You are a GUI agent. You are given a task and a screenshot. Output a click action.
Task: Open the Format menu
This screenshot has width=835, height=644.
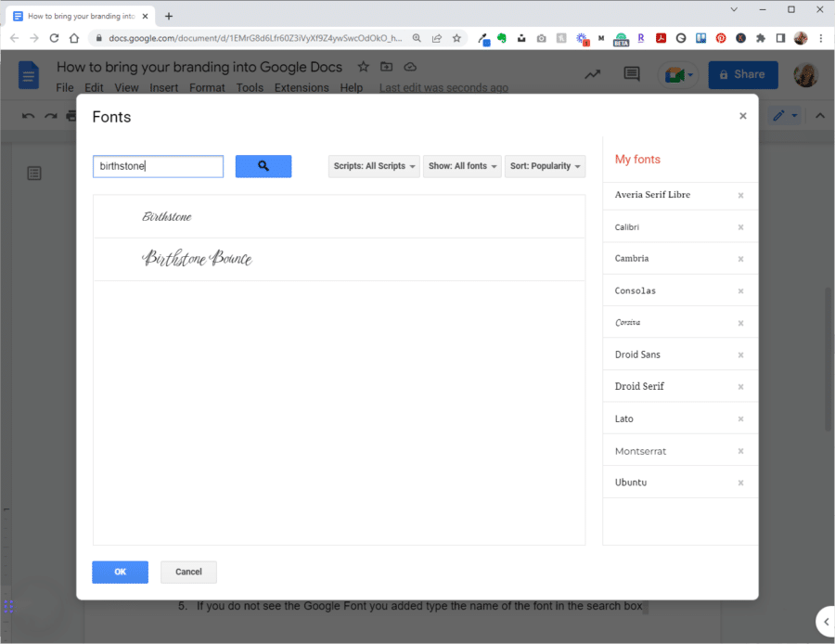[207, 87]
